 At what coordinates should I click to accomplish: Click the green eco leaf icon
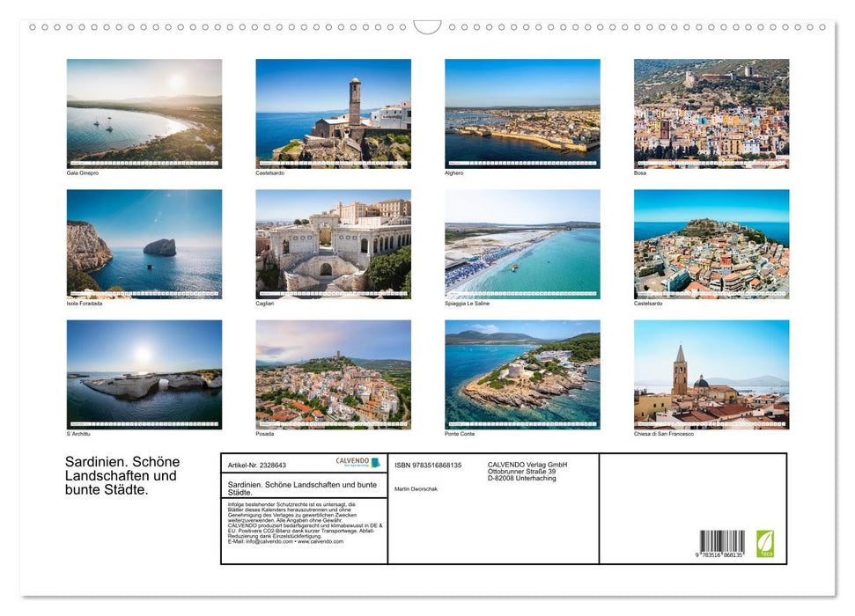click(x=764, y=544)
